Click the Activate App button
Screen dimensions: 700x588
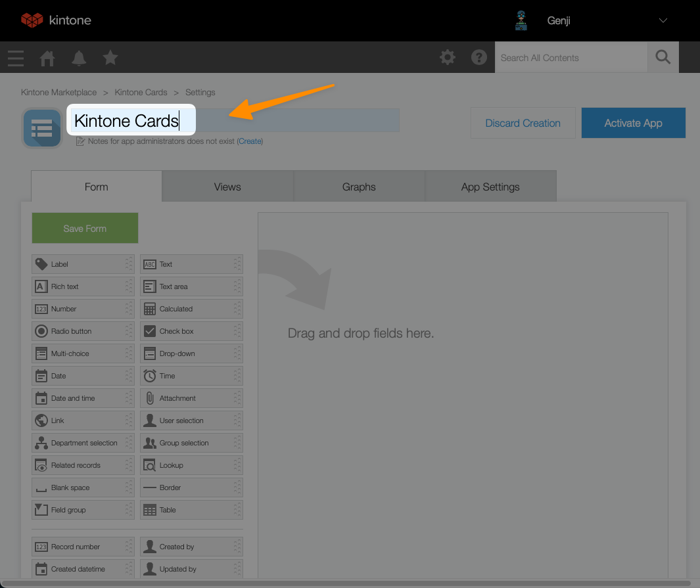coord(633,123)
